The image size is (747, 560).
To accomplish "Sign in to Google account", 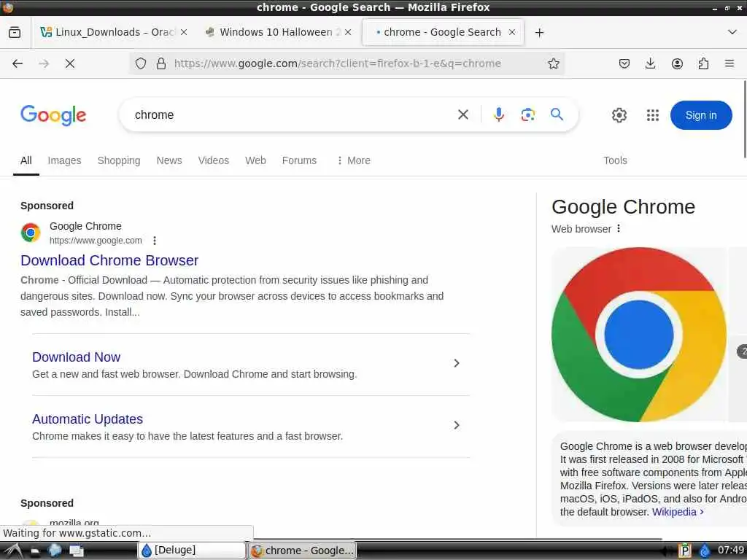I will pos(701,115).
